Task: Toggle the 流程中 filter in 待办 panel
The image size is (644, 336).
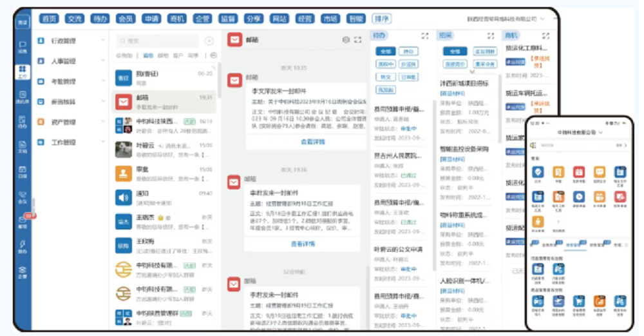Action: pyautogui.click(x=385, y=64)
